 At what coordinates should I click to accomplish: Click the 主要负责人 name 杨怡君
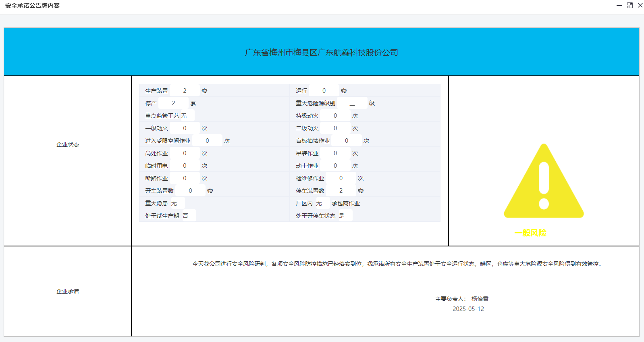pos(480,299)
